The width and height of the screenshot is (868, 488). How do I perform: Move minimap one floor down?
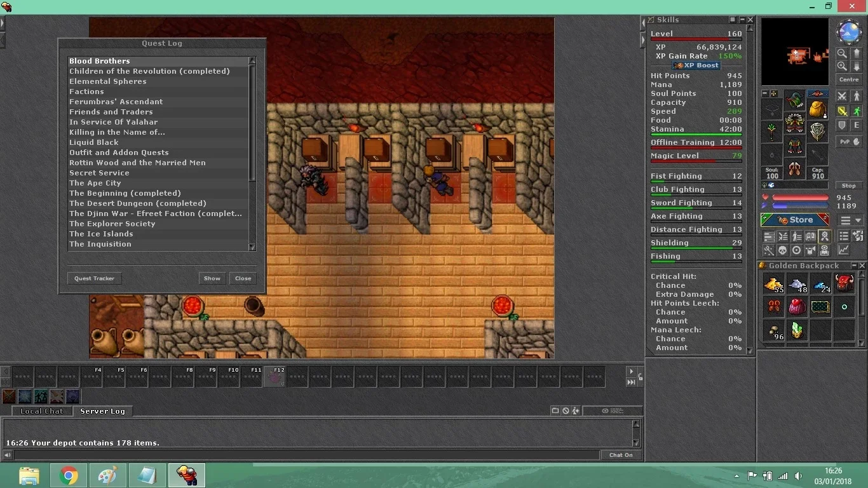click(857, 66)
